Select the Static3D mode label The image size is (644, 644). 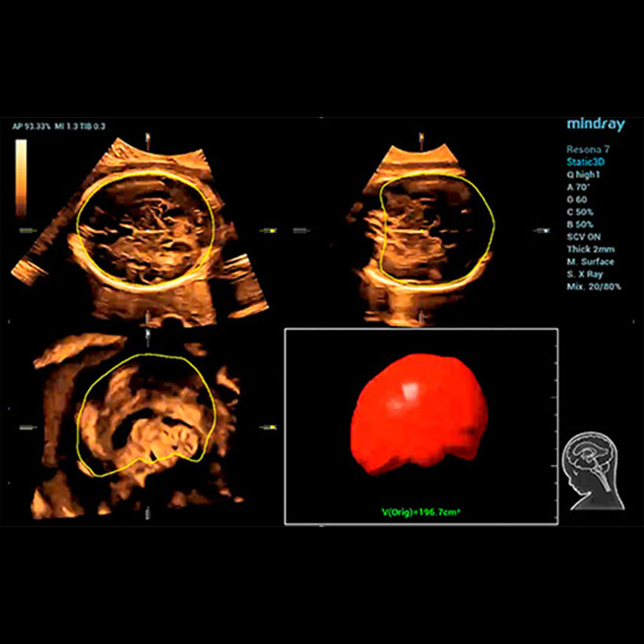586,162
